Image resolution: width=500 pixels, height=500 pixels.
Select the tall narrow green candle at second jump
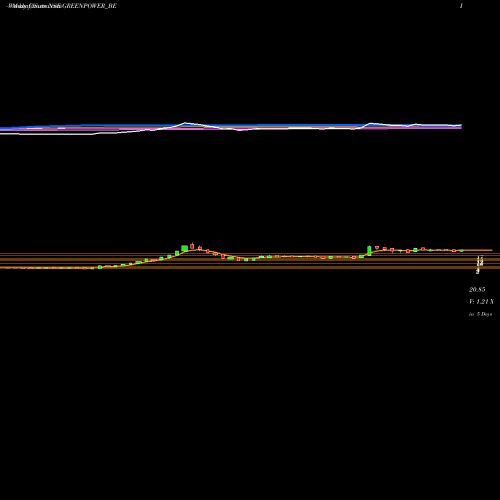click(369, 250)
